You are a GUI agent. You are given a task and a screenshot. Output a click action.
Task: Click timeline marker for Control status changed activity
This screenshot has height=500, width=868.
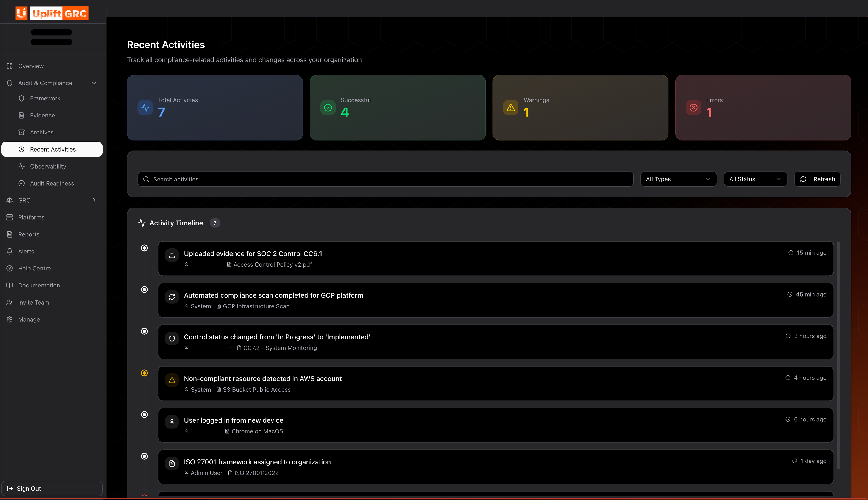[x=145, y=331]
